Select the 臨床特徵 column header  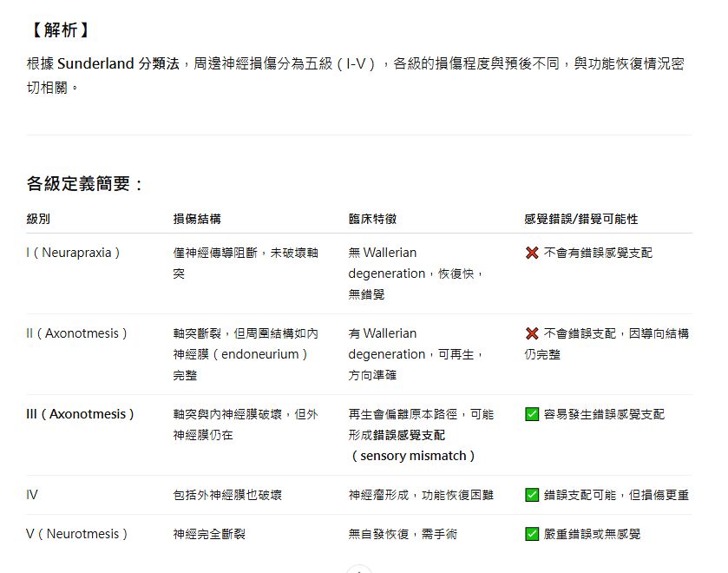pos(372,219)
